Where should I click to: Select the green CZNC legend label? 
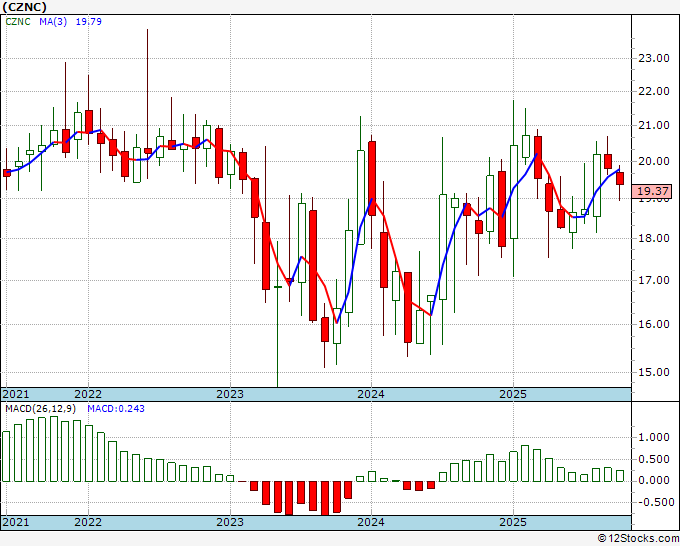(x=18, y=21)
